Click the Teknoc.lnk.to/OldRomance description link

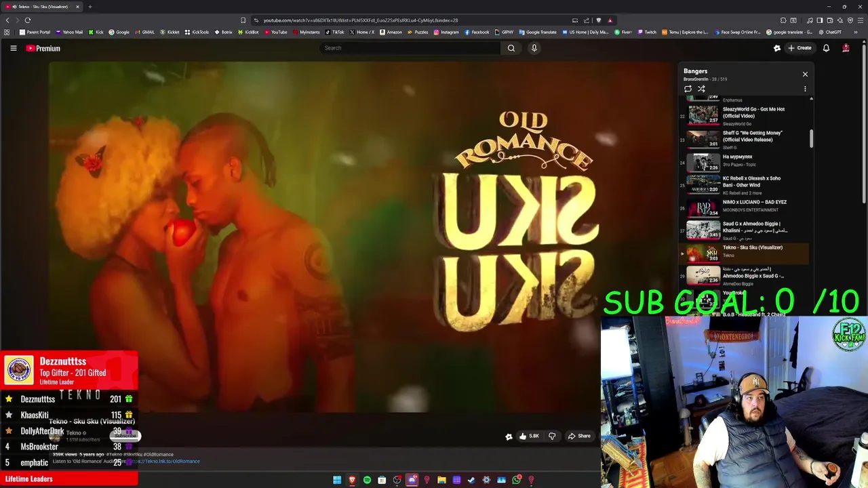point(166,462)
